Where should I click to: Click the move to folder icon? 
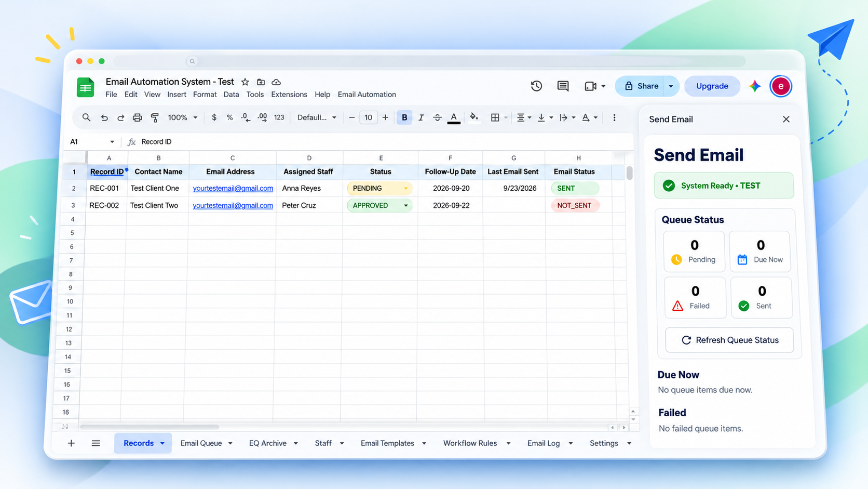tap(261, 82)
